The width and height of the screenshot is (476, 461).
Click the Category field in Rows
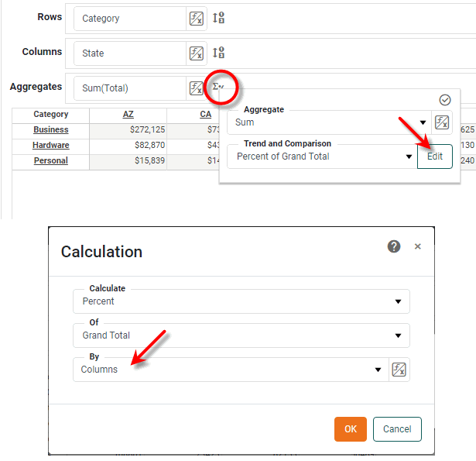coord(130,19)
